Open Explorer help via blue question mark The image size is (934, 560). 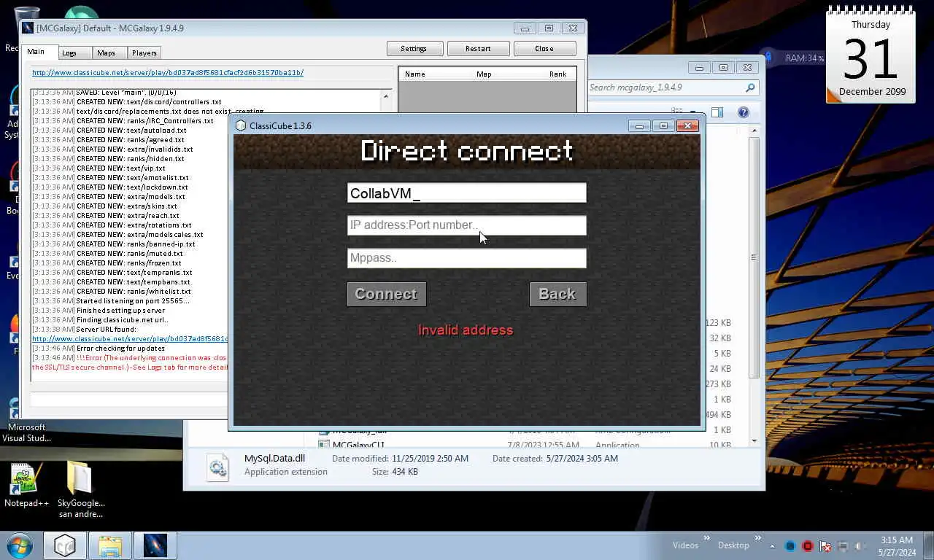(x=743, y=112)
